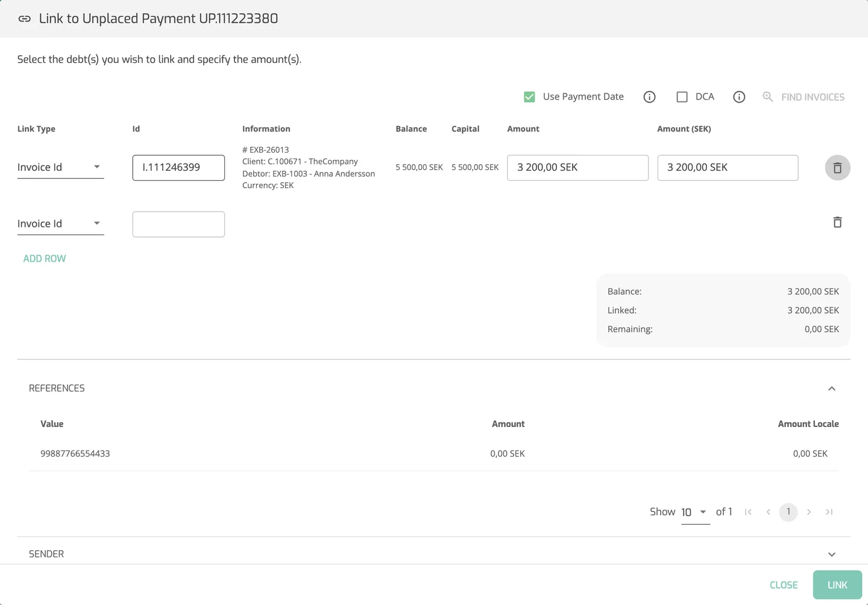The height and width of the screenshot is (605, 868).
Task: Open Link Type dropdown for first row
Action: pos(60,167)
